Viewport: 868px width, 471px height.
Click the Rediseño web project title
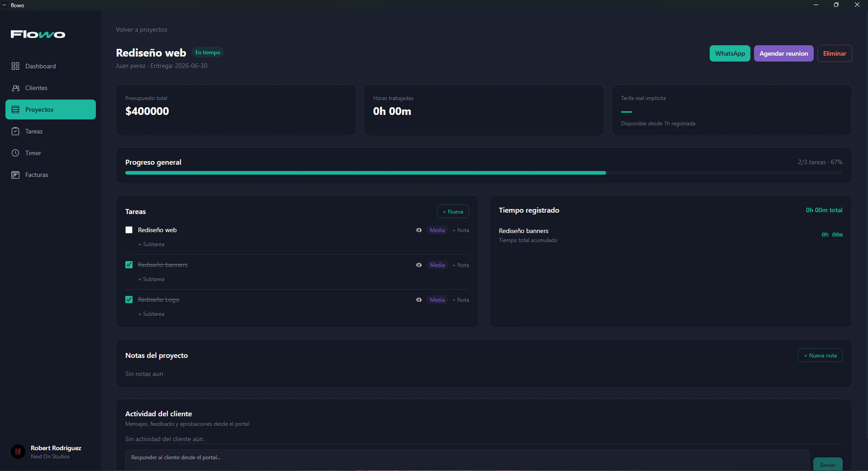tap(151, 53)
